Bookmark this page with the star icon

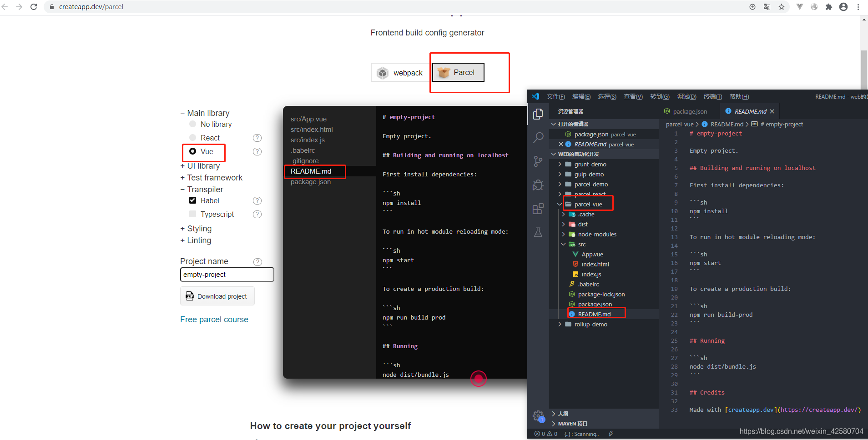[782, 7]
